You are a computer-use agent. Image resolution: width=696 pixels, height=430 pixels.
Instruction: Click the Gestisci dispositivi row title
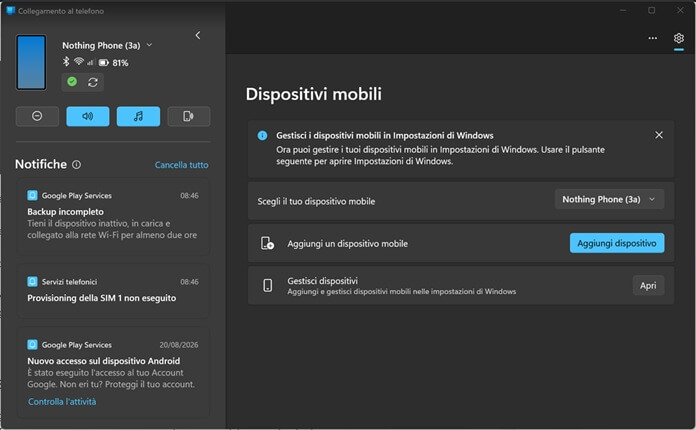pos(323,280)
